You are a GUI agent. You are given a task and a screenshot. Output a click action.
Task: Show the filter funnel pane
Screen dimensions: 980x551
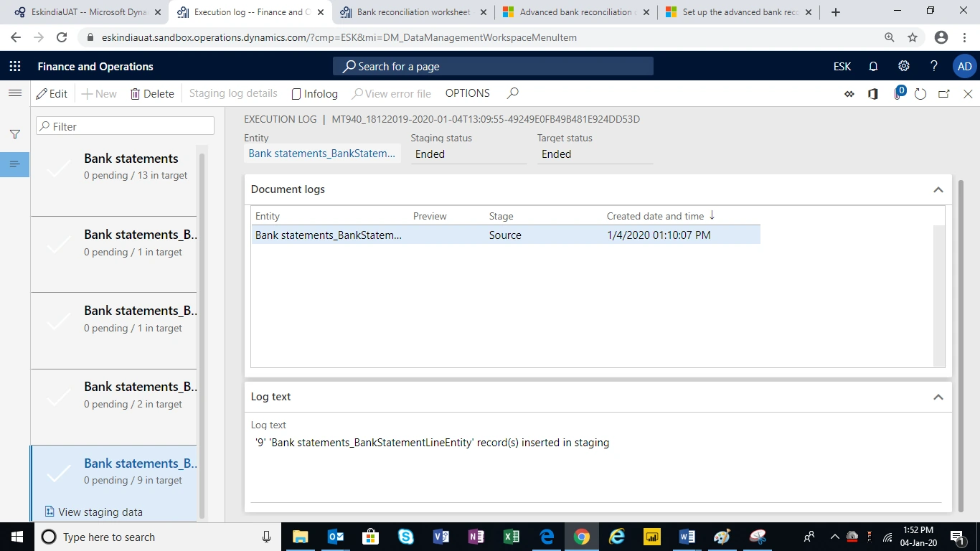(x=15, y=134)
